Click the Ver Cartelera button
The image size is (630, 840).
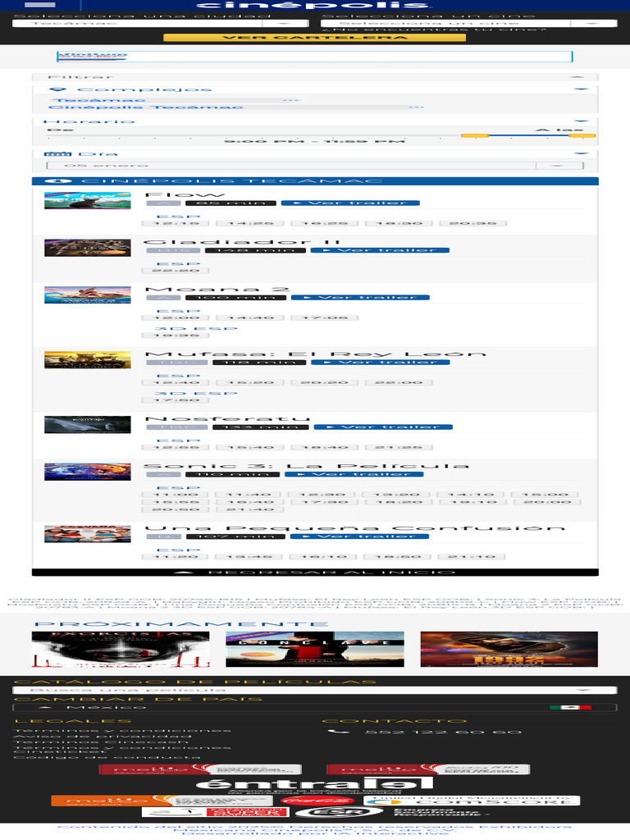point(314,38)
